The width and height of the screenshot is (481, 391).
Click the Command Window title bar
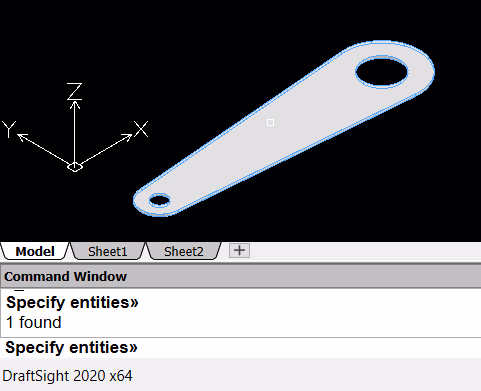point(240,276)
